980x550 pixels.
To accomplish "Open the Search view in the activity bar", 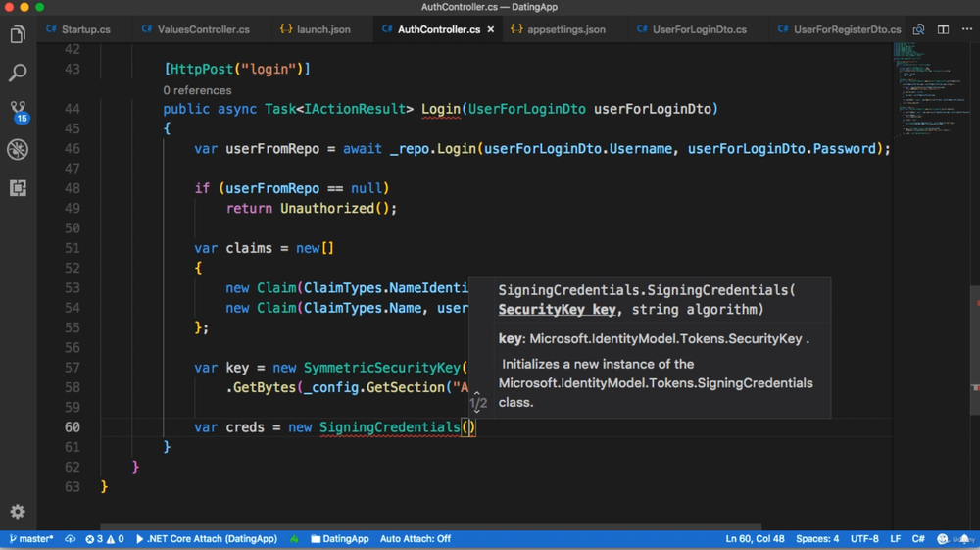I will click(18, 73).
